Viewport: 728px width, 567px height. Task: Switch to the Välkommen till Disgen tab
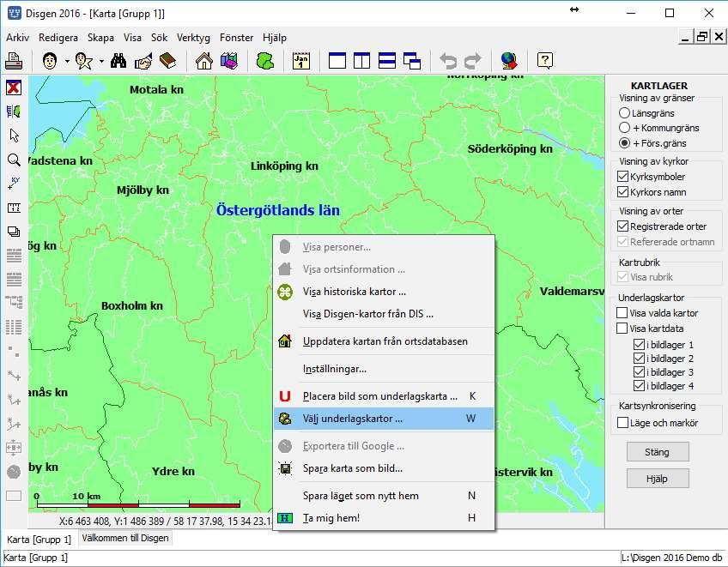coord(125,538)
